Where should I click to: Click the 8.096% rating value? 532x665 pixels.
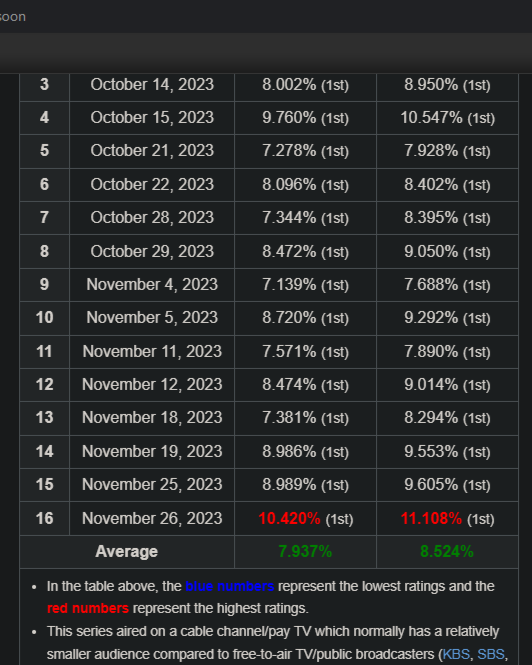289,184
